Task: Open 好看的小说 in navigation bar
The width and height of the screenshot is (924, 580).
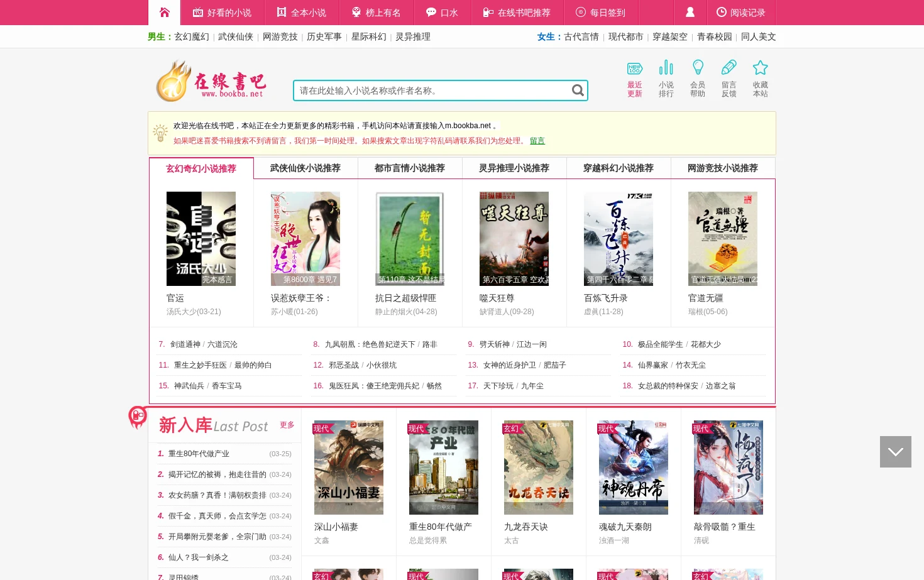Action: point(222,13)
